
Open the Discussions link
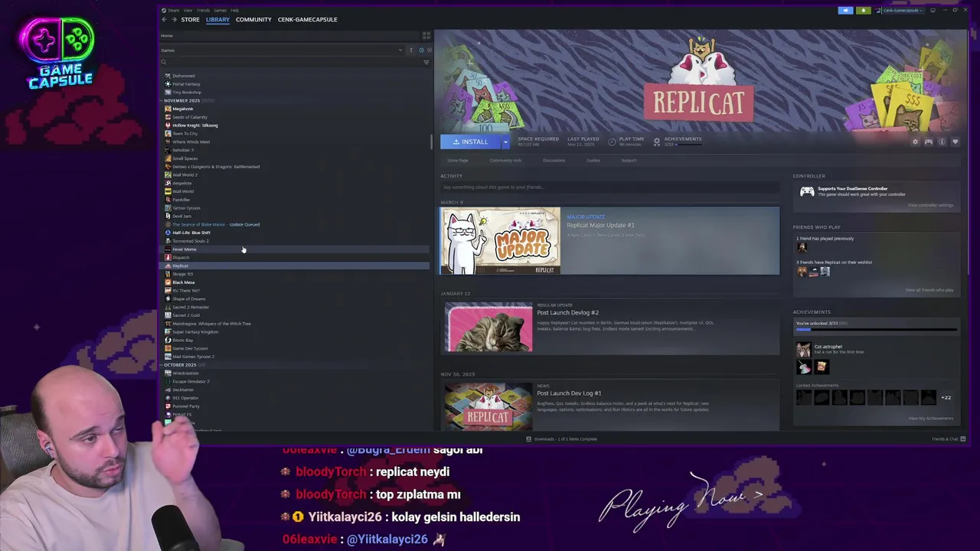coord(554,161)
